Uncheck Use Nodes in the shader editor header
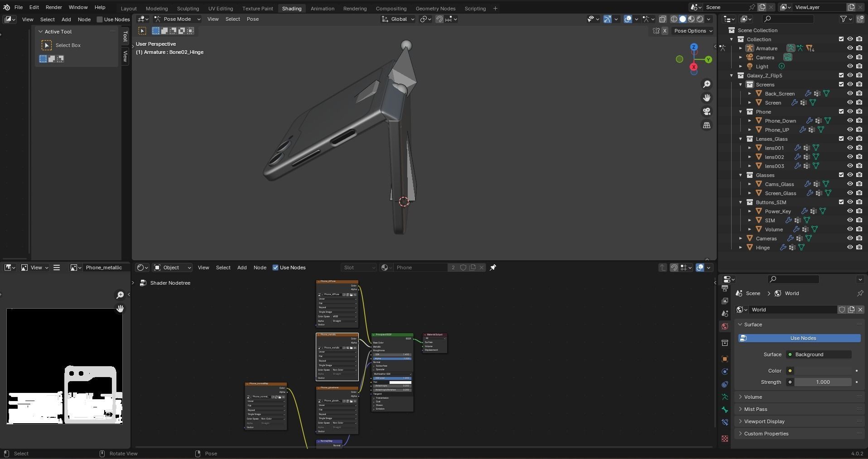 (275, 268)
